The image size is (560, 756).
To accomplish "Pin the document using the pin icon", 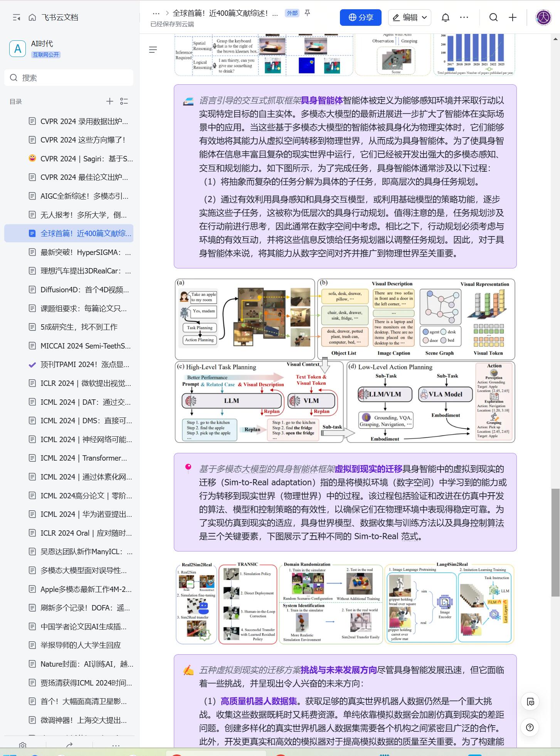I will (307, 13).
